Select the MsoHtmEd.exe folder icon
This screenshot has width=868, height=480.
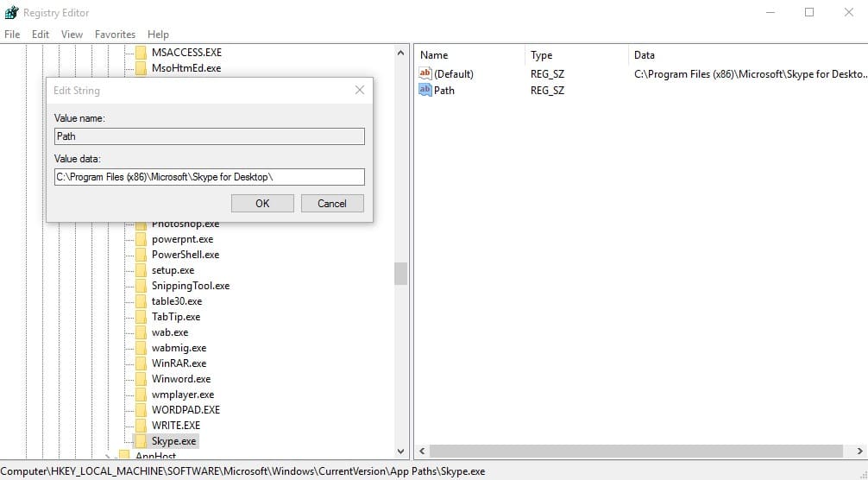(x=142, y=68)
